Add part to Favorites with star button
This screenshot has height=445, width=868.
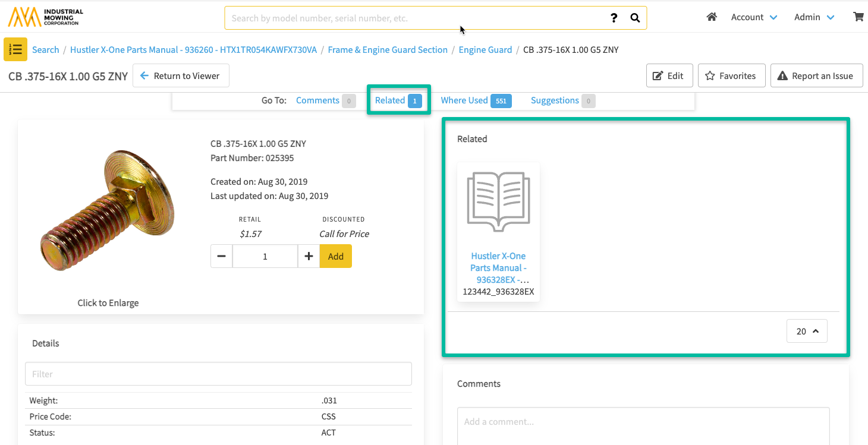click(731, 75)
